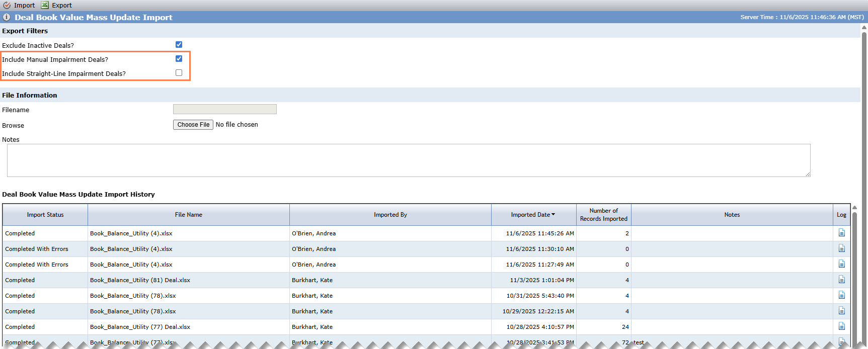Click first Completed With Errors status
The width and height of the screenshot is (868, 349).
37,249
